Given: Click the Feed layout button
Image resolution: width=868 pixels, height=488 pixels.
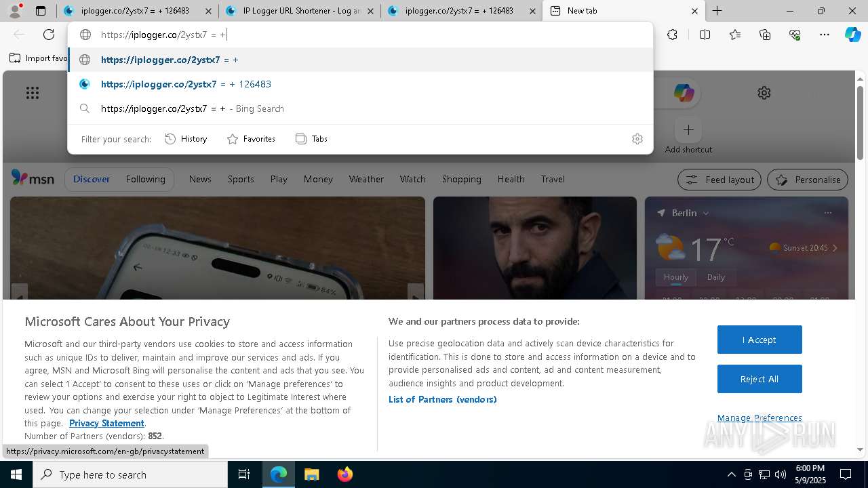Looking at the screenshot, I should pos(719,180).
